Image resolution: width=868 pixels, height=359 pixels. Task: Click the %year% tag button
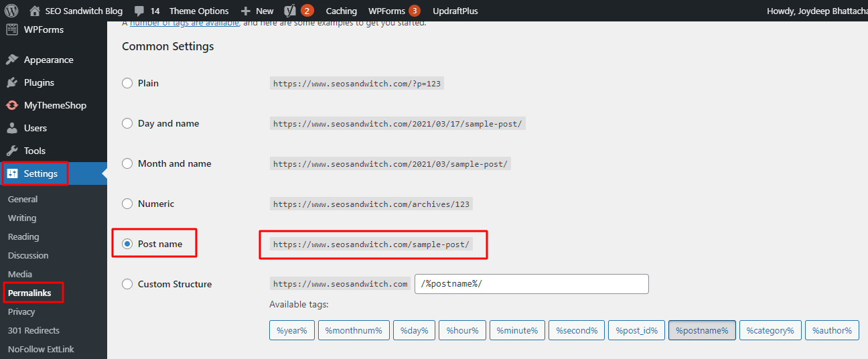pyautogui.click(x=291, y=330)
